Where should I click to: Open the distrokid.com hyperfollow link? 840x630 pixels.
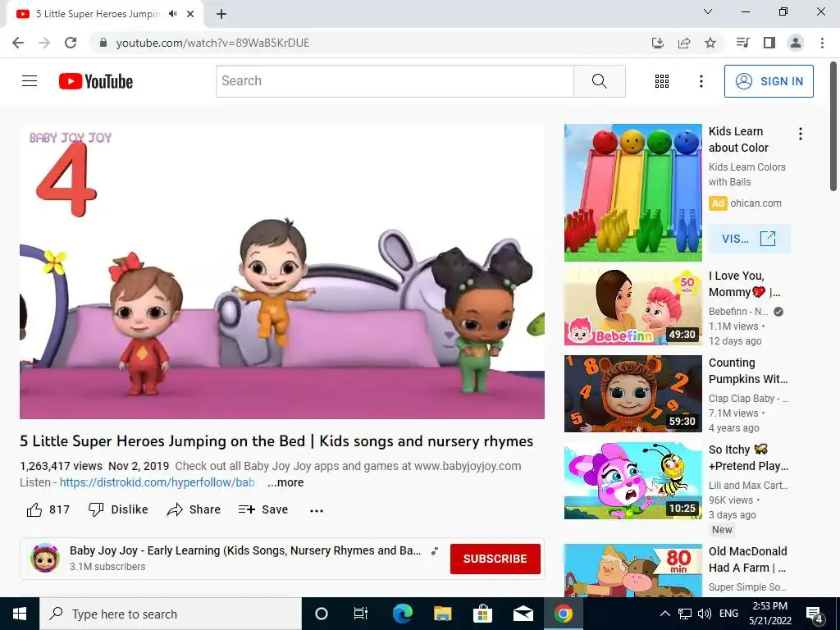coord(157,482)
